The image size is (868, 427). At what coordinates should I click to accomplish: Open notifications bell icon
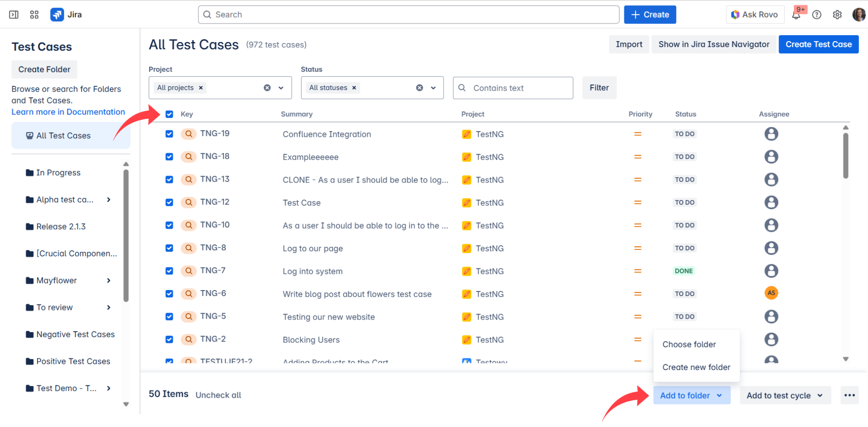pos(796,15)
